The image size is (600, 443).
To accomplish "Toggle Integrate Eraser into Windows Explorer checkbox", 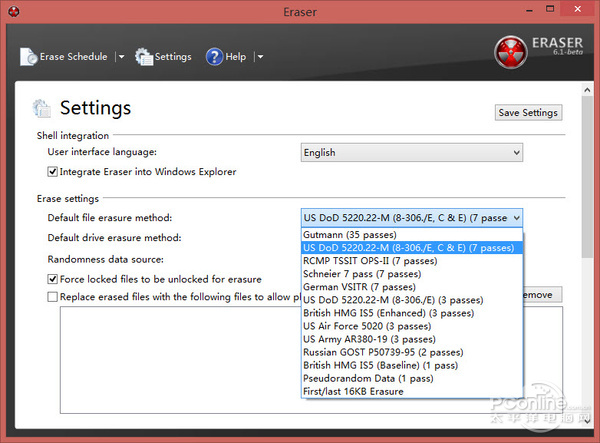I will pos(52,172).
